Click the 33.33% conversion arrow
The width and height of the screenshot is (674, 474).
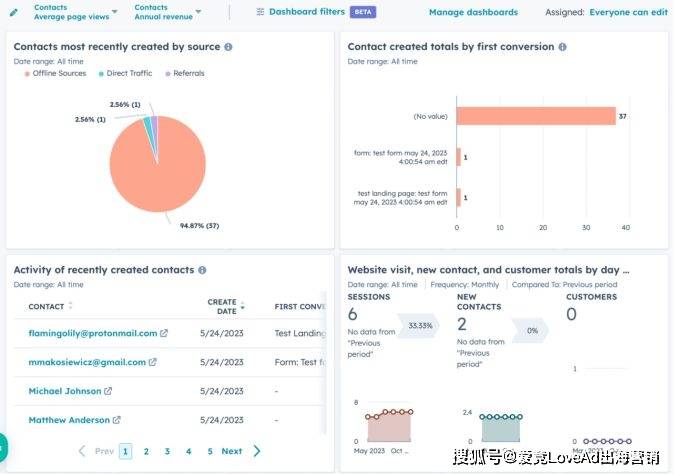[419, 326]
